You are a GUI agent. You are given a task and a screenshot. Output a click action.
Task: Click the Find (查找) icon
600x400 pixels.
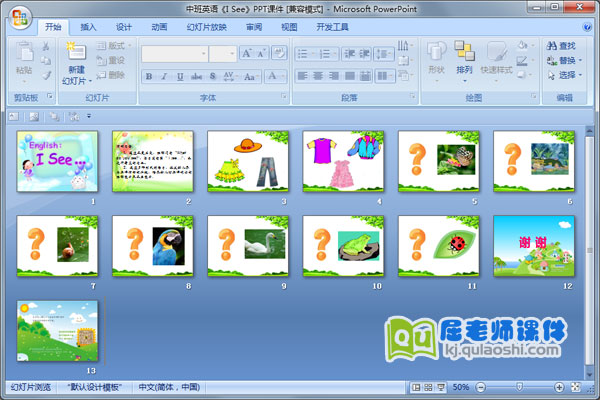click(x=553, y=46)
